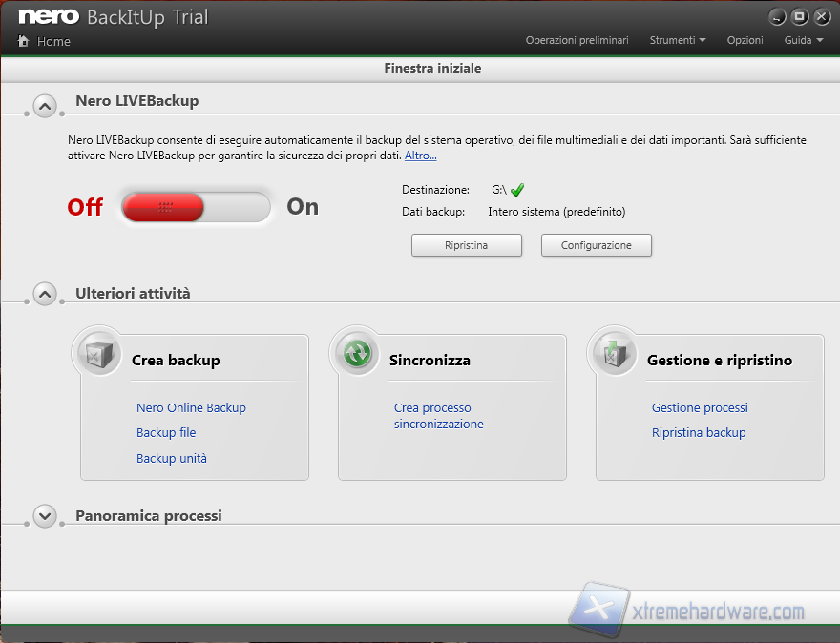Open the Opzioni menu

pos(745,40)
